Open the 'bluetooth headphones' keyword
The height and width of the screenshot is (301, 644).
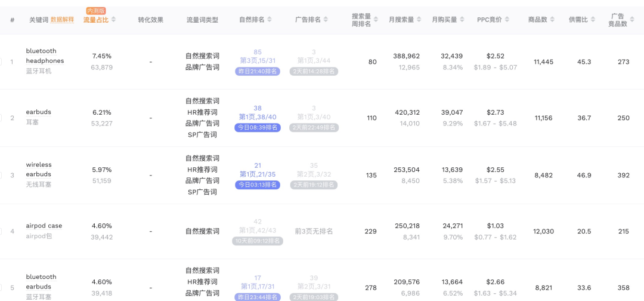click(45, 56)
